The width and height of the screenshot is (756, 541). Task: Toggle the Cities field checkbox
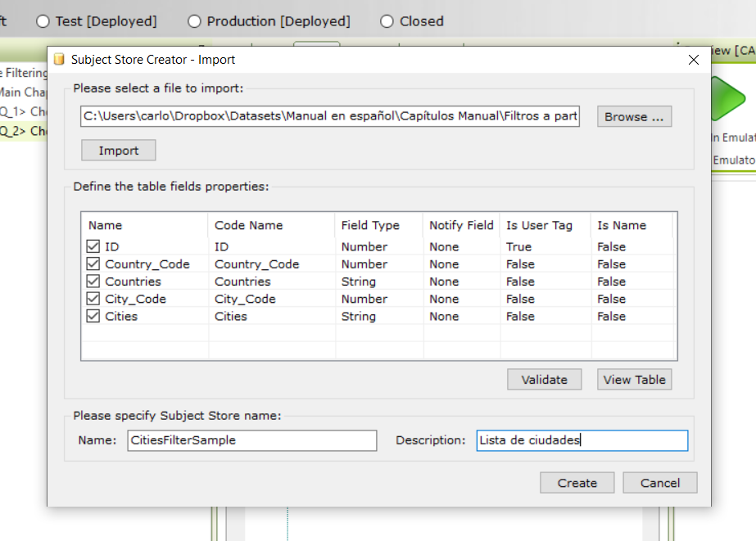(93, 316)
